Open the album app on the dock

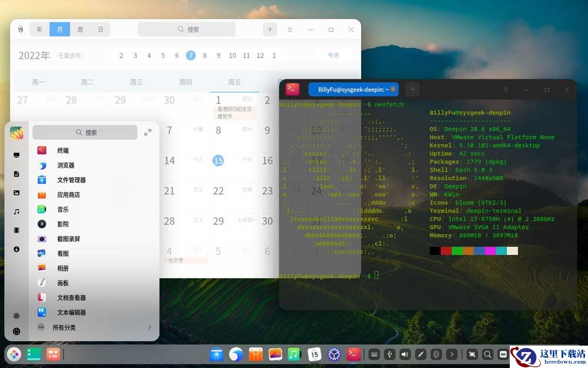pyautogui.click(x=275, y=354)
